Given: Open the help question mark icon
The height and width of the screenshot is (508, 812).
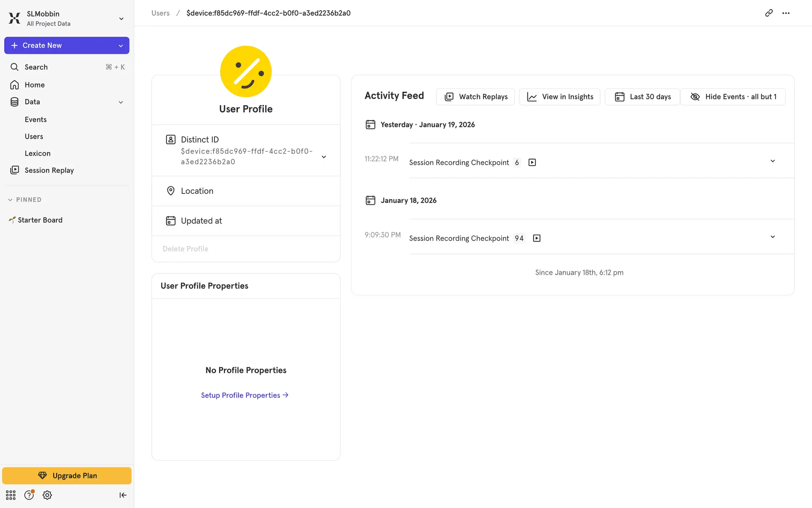Looking at the screenshot, I should click(x=29, y=495).
